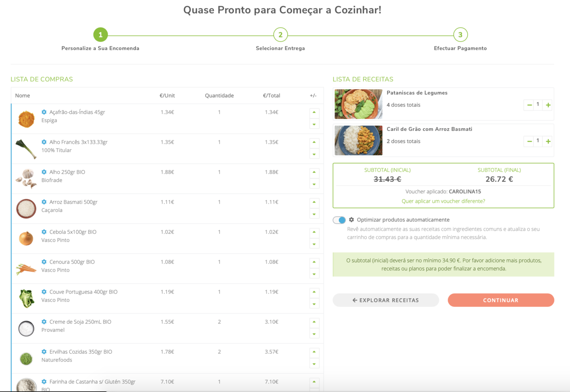Click the gear icon beside Cenoura 500gr BIO

[44, 262]
